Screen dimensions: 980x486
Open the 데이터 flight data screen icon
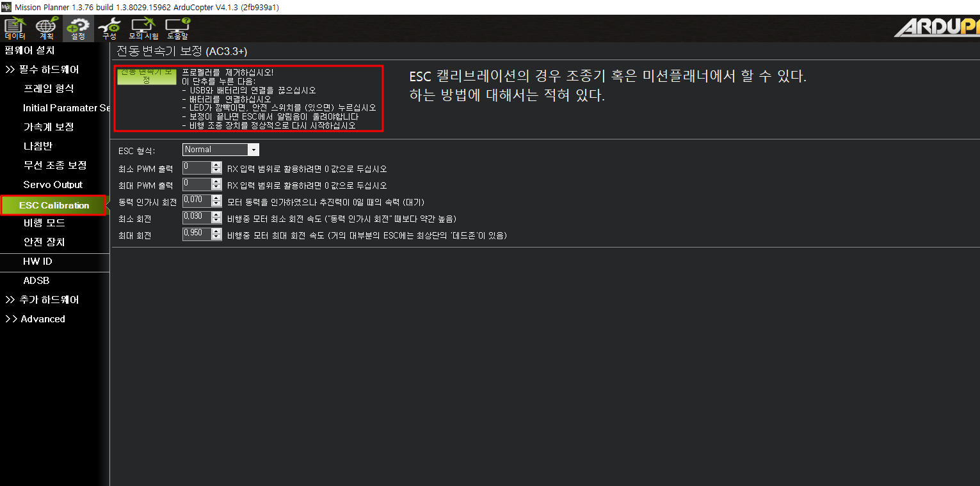(15, 29)
